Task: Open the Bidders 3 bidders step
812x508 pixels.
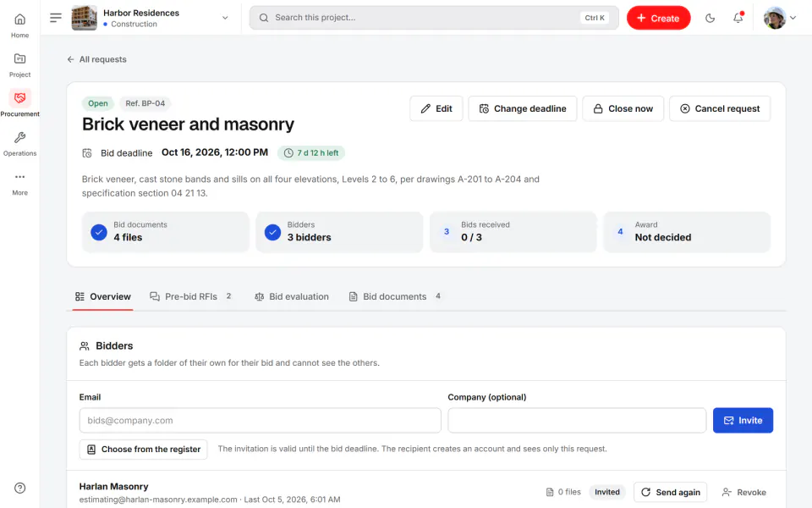Action: (x=339, y=232)
